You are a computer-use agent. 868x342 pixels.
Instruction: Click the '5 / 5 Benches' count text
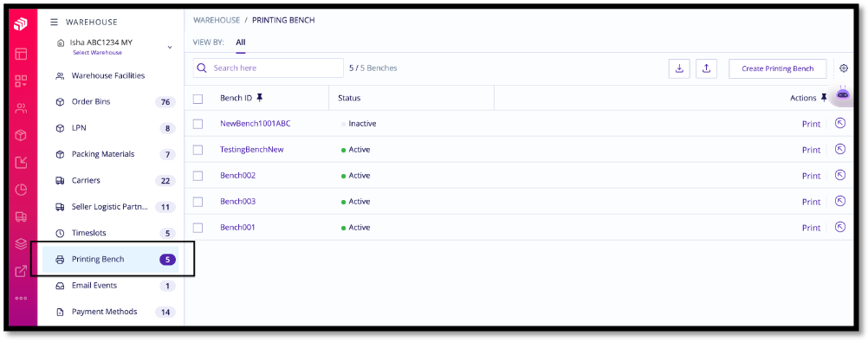pyautogui.click(x=373, y=68)
